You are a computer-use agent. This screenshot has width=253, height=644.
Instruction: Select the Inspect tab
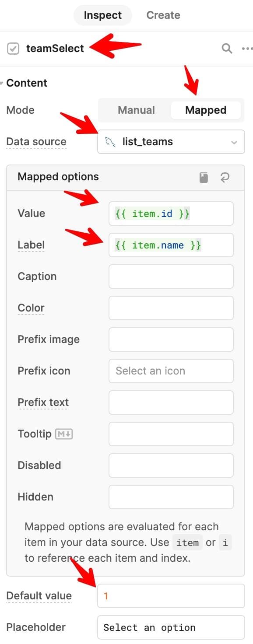pos(102,15)
